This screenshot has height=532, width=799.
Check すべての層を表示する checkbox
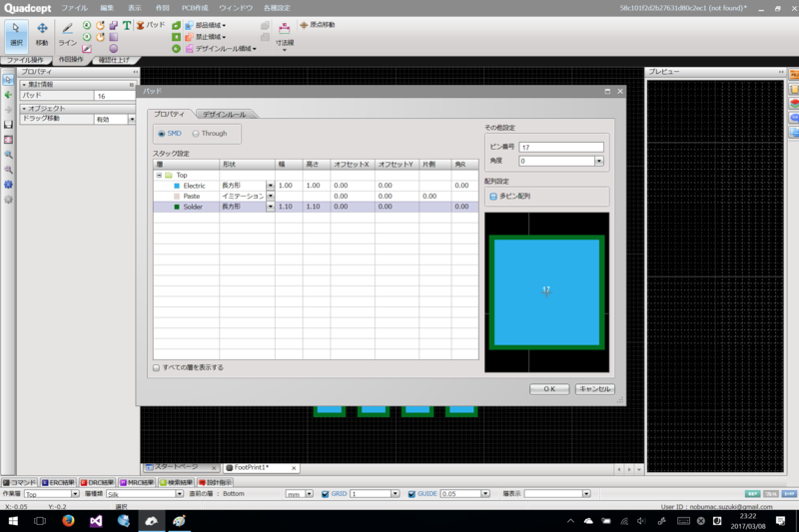coord(157,367)
